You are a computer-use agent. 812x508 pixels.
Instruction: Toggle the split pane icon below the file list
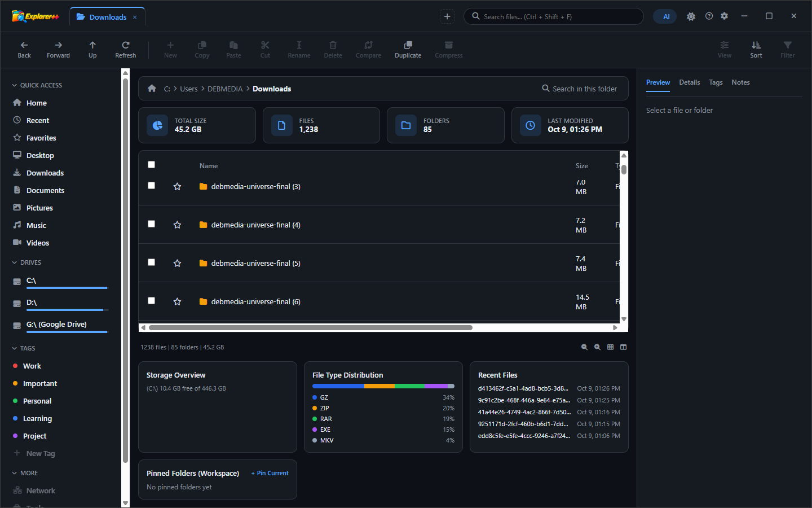point(623,347)
